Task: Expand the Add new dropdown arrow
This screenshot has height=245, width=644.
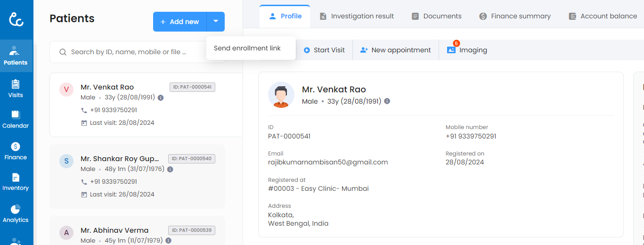Action: (x=215, y=22)
